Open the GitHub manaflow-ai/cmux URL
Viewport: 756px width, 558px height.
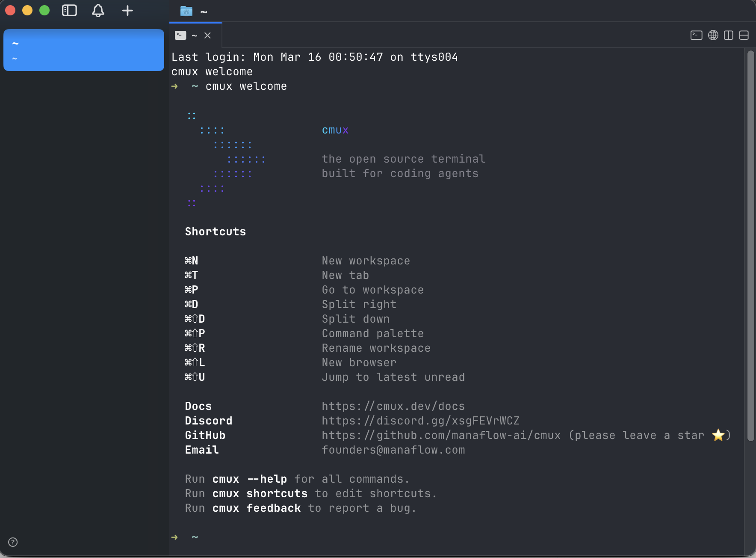441,435
